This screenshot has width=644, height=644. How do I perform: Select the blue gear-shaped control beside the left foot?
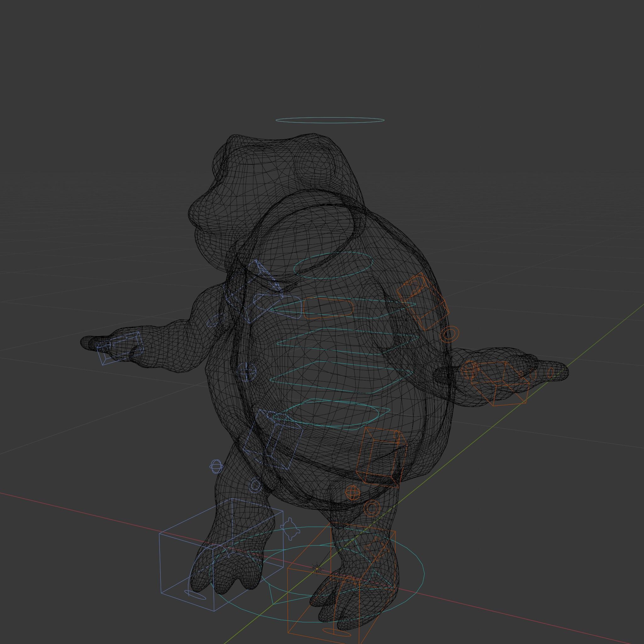point(290,529)
